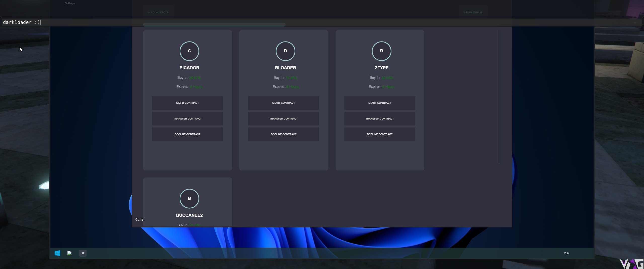The height and width of the screenshot is (269, 644).
Task: Click the C class badge on PICADOR
Action: [x=189, y=51]
